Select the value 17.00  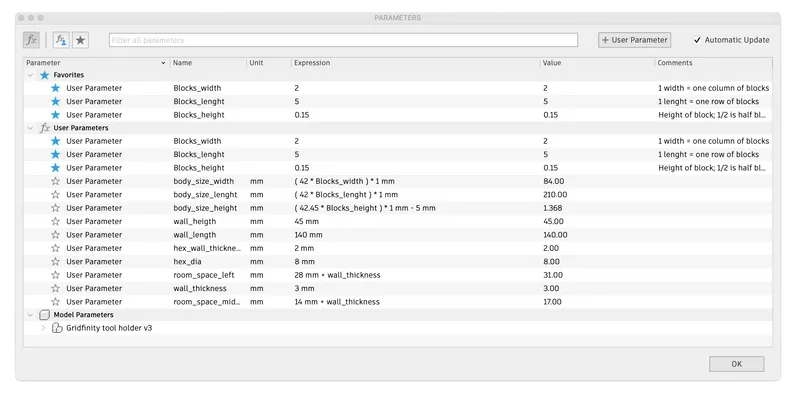pos(553,302)
